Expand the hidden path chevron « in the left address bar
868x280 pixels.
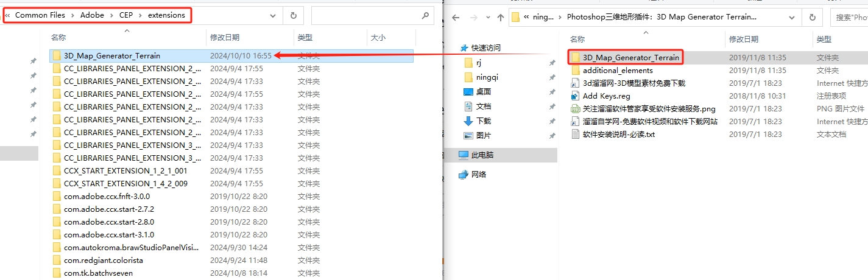tap(8, 15)
